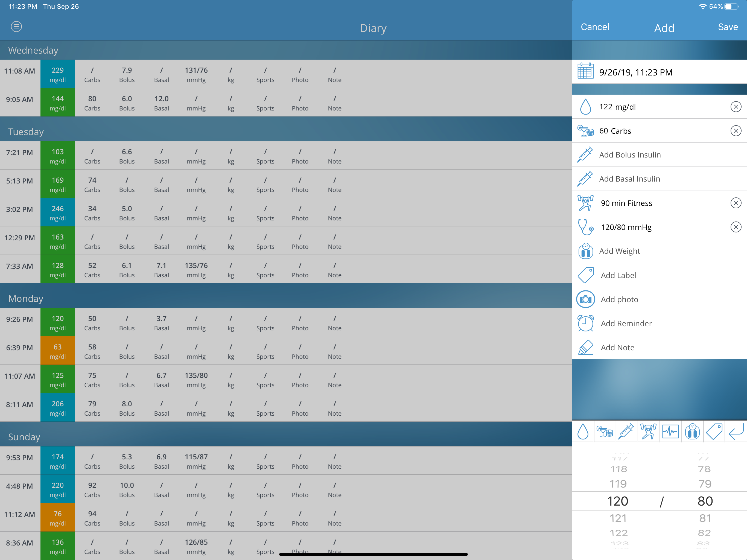This screenshot has width=747, height=560.
Task: Select the fitness weightlifter icon in bottom toolbar
Action: (648, 431)
